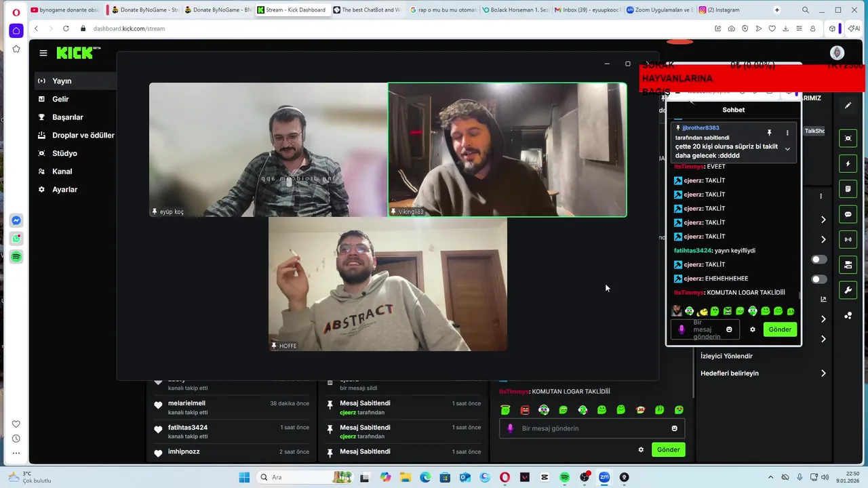Click melarielmell follower entry
868x488 pixels.
point(231,407)
